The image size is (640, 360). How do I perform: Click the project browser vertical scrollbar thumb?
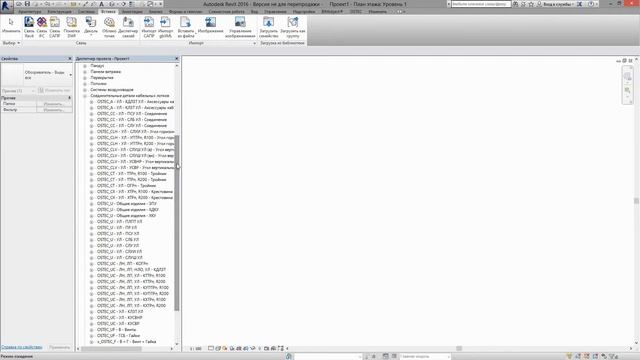click(x=177, y=222)
